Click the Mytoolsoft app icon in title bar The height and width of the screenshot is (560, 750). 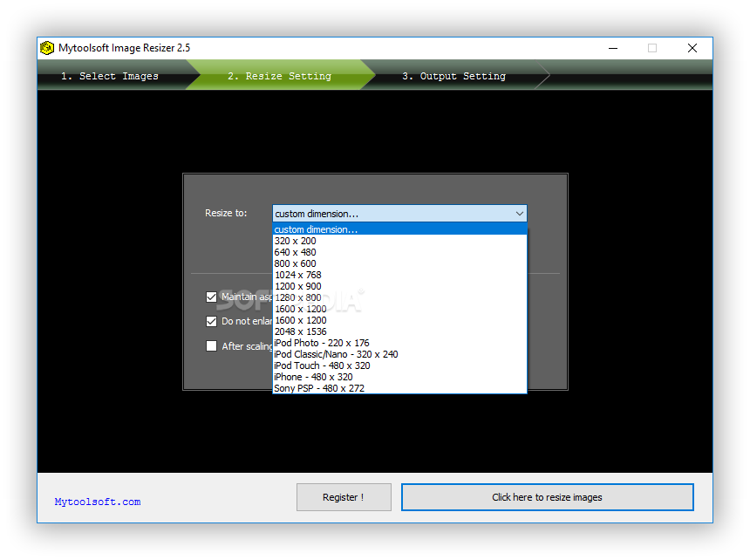coord(47,48)
